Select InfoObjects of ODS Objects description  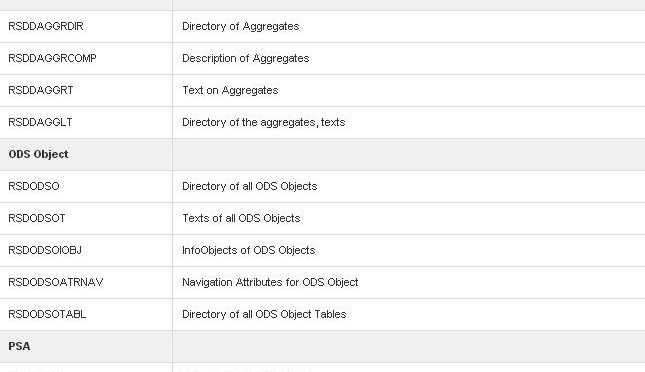pyautogui.click(x=248, y=251)
